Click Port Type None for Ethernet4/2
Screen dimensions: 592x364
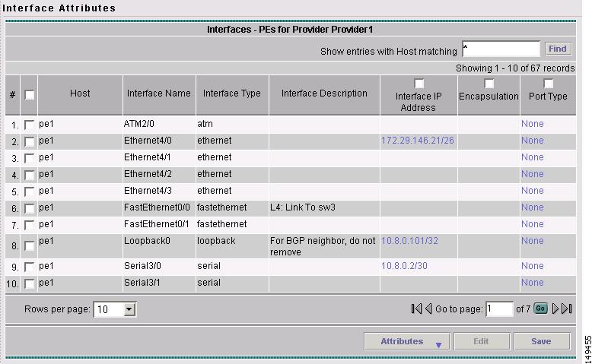pyautogui.click(x=533, y=174)
